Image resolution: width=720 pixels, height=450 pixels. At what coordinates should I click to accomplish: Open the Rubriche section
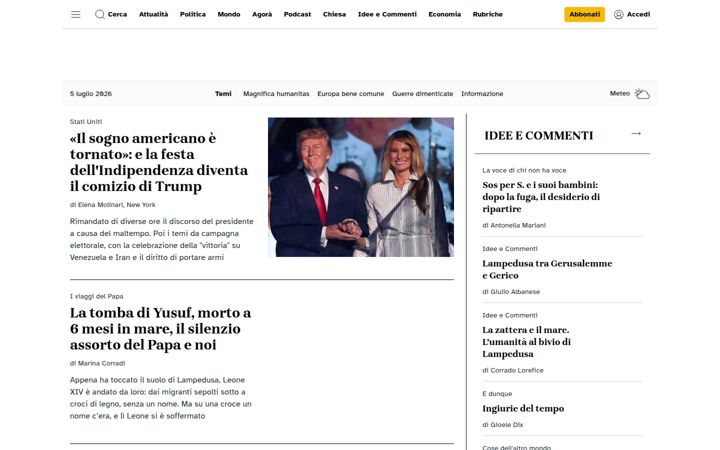488,15
